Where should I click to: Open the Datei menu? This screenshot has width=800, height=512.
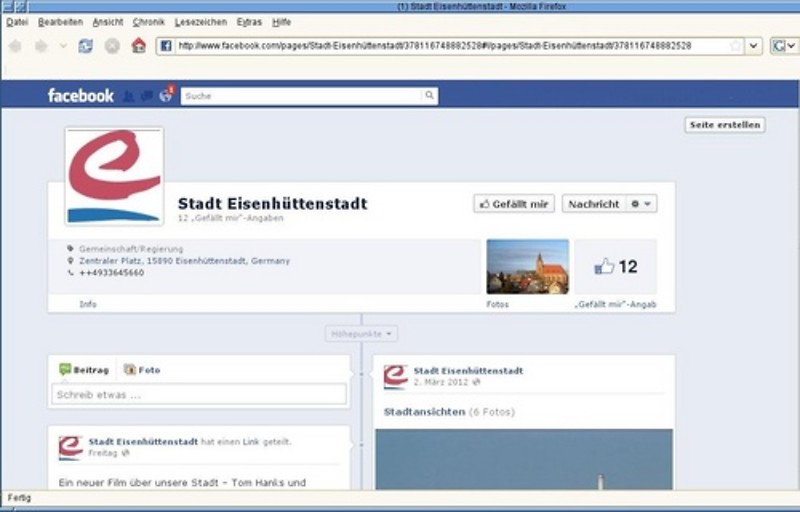pos(17,22)
